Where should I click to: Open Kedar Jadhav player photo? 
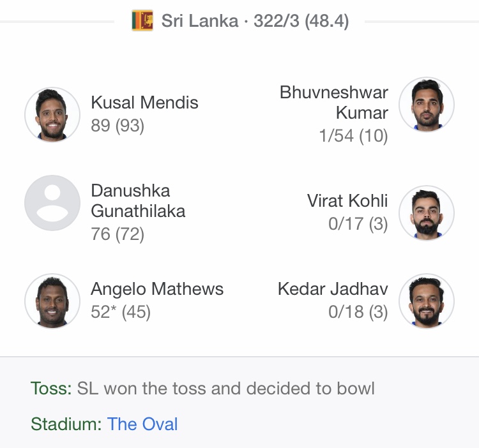[427, 301]
